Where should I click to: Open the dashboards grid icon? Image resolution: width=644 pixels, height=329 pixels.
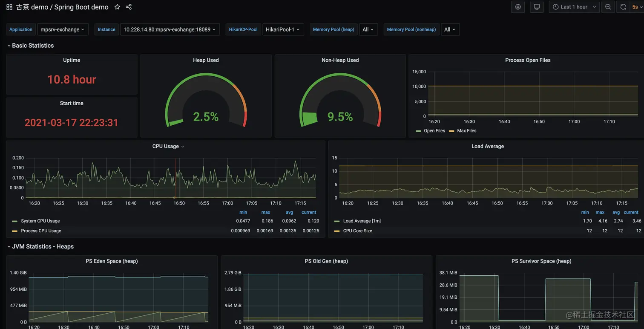[9, 7]
